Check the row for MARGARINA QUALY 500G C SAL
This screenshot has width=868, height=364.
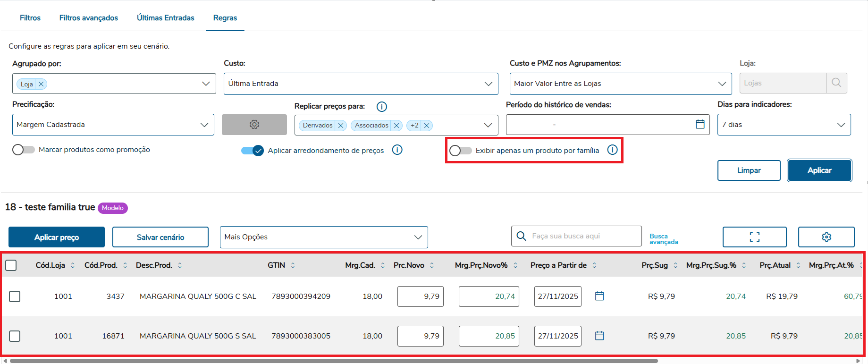[x=15, y=296]
